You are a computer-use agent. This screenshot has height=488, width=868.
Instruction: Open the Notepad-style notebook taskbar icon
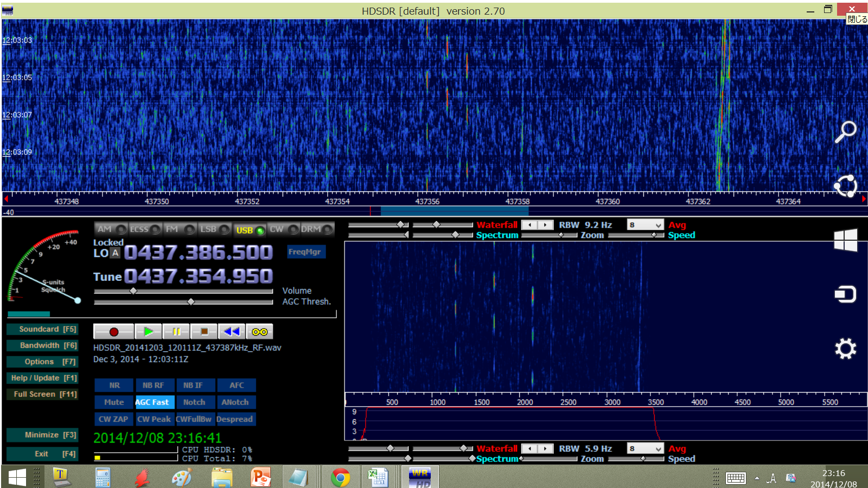[299, 478]
